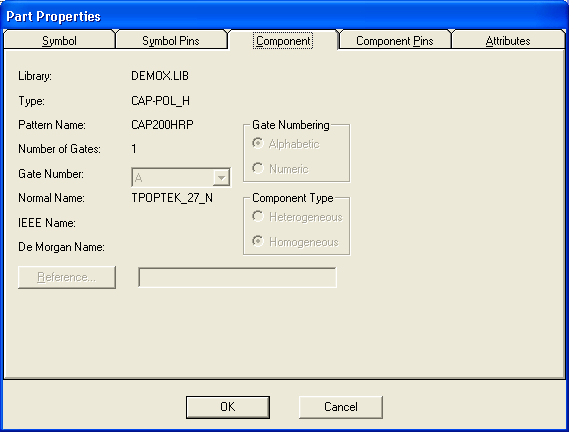Select the Heterogeneous component type

coord(297,217)
